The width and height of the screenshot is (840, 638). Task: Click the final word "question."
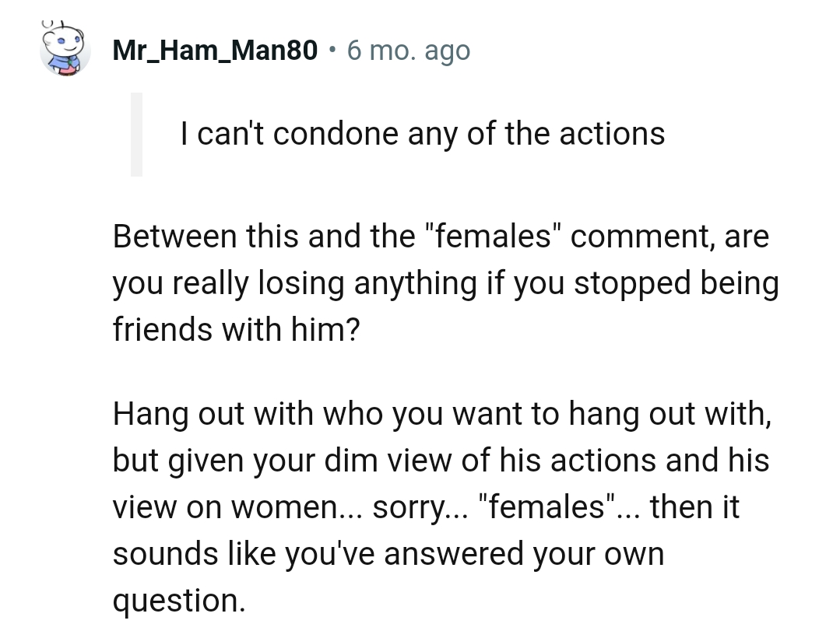point(179,601)
